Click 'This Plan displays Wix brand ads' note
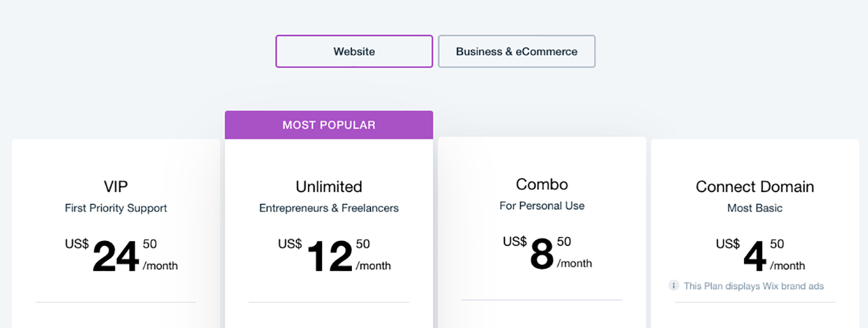Image resolution: width=868 pixels, height=328 pixels. click(753, 286)
